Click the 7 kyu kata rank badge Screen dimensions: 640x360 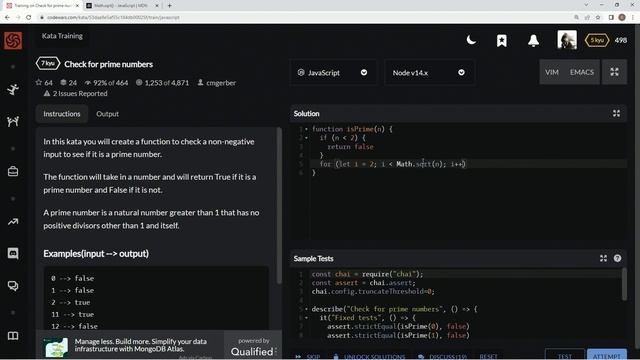click(x=48, y=64)
